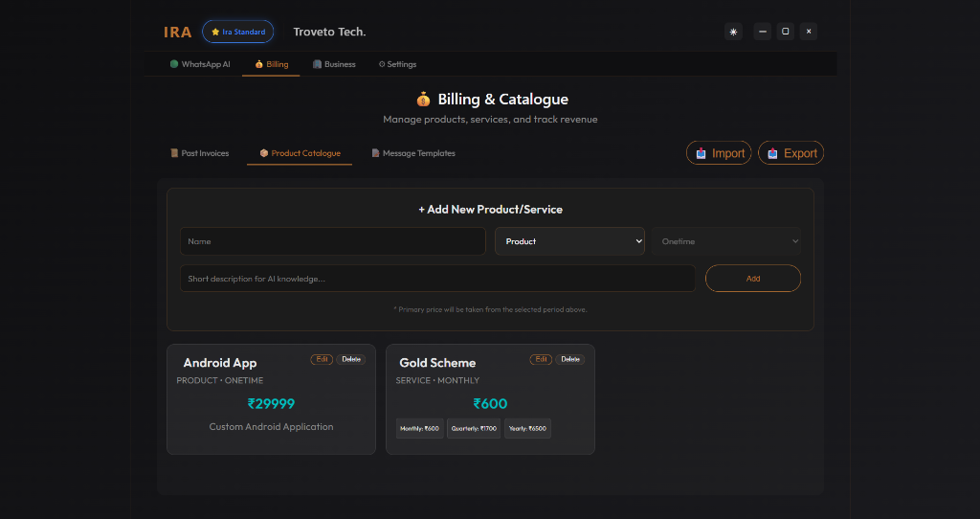The height and width of the screenshot is (519, 980).
Task: Edit the Android App product
Action: [322, 359]
